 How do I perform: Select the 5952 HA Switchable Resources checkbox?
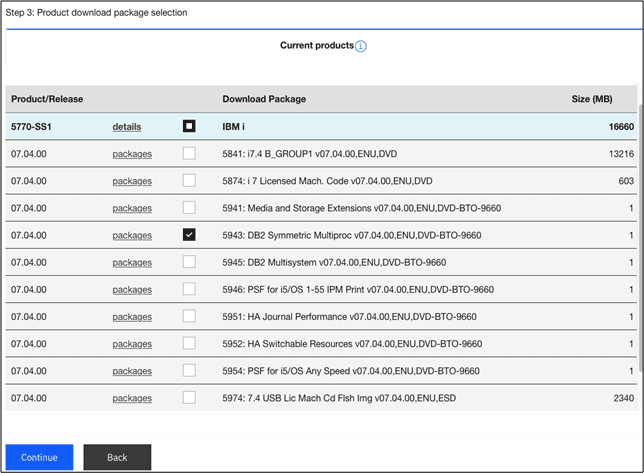pos(189,343)
